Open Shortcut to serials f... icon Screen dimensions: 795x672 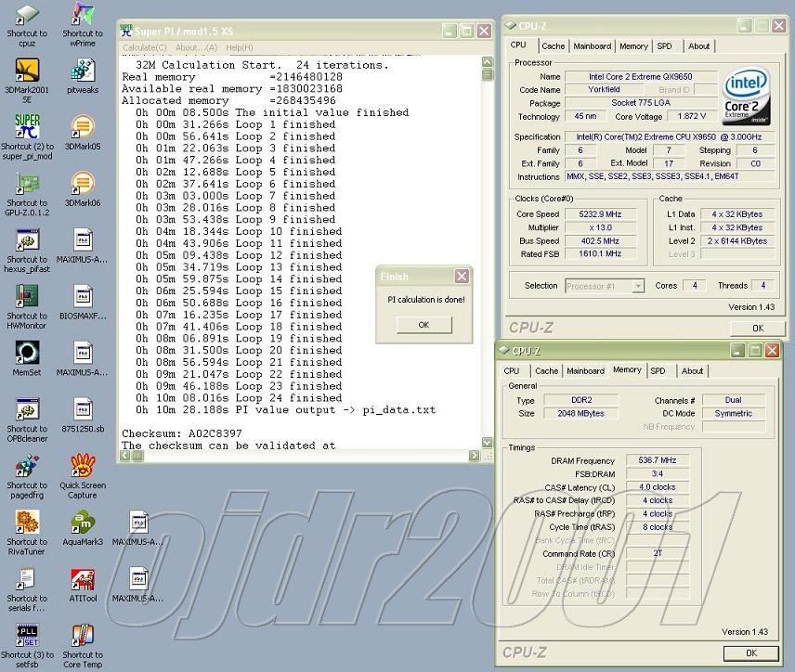[x=27, y=590]
